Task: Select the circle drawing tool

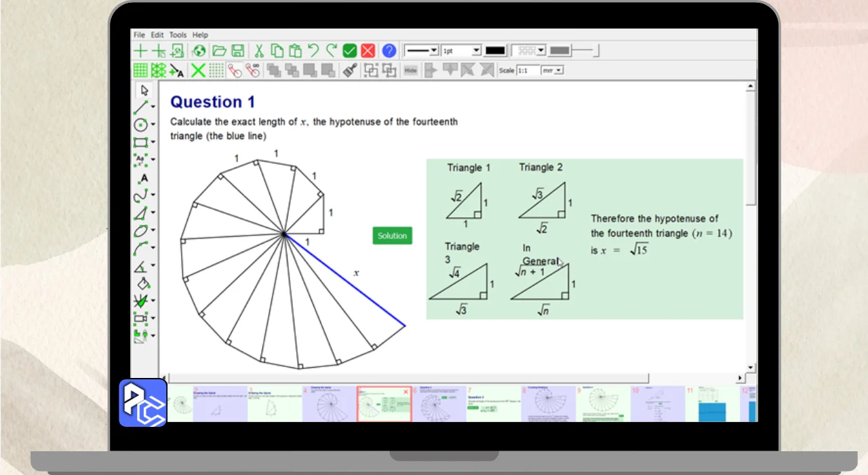Action: [140, 125]
